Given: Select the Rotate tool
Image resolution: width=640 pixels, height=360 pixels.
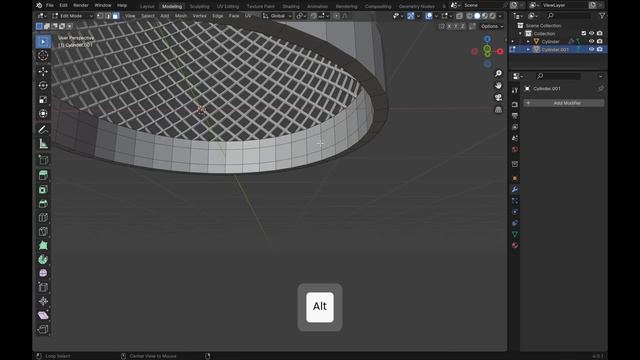Looking at the screenshot, I should (x=43, y=85).
